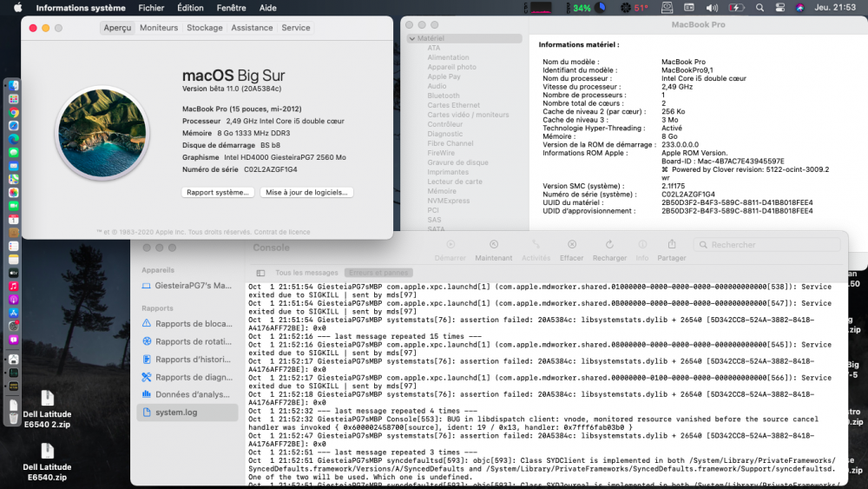The height and width of the screenshot is (489, 868).
Task: Select the Tous les messages filter
Action: (306, 273)
